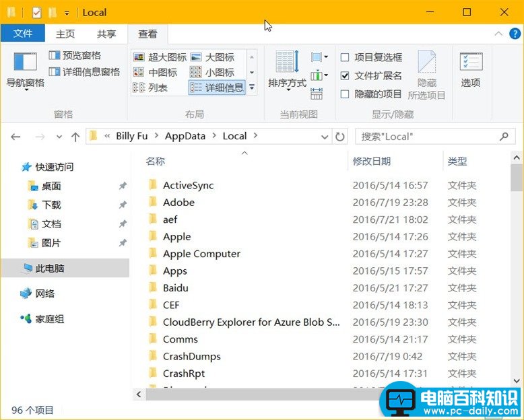Viewport: 524px width, 420px height.
Task: Open the Add columns icon dropdown
Action: 319,75
